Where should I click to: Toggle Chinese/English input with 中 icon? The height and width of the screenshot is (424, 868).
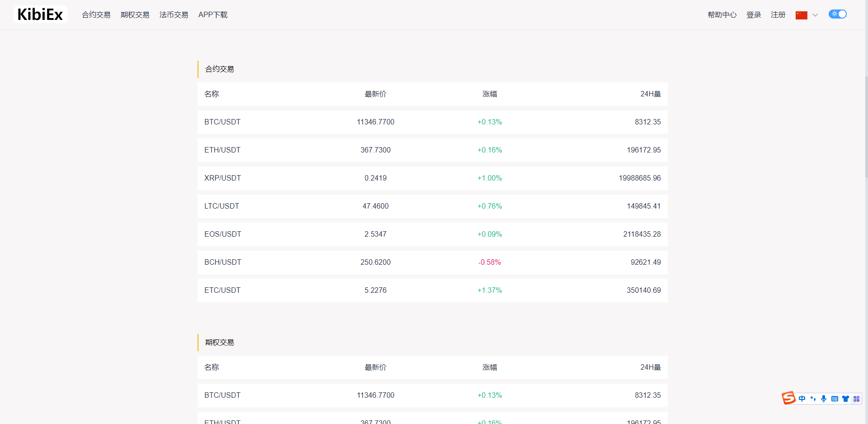[802, 399]
